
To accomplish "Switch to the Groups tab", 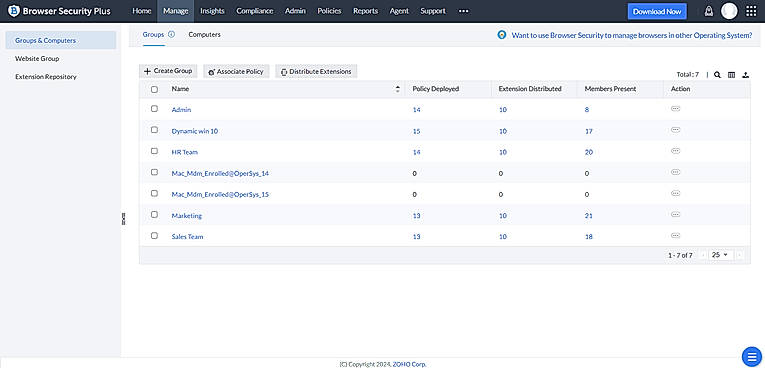I will [x=153, y=35].
